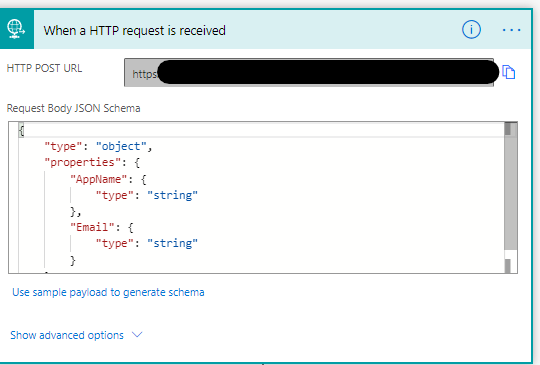Click the "object" value in schema editor
Viewport: 540px width, 365px height.
pos(121,146)
